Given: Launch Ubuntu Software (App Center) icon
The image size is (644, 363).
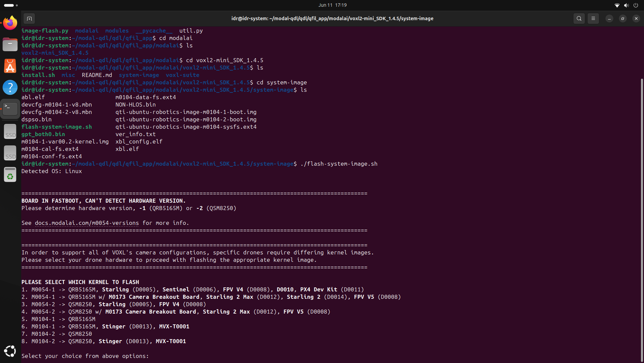Looking at the screenshot, I should (10, 66).
